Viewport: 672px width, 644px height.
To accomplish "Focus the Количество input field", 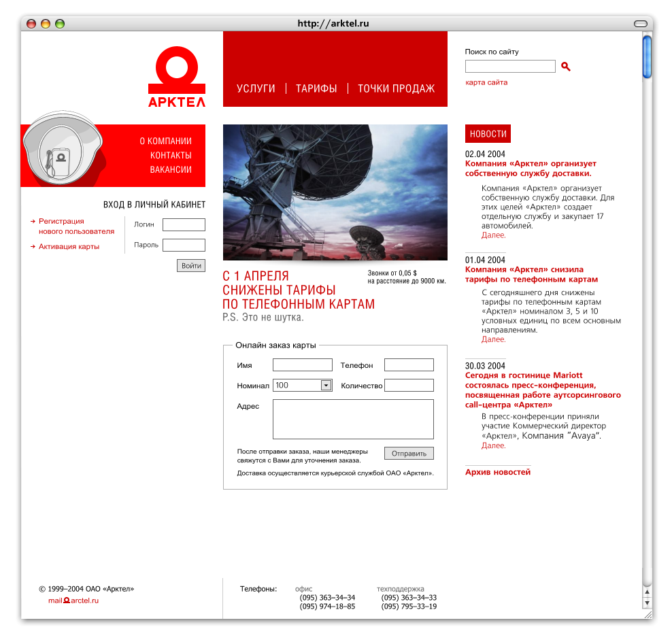I will click(x=409, y=385).
